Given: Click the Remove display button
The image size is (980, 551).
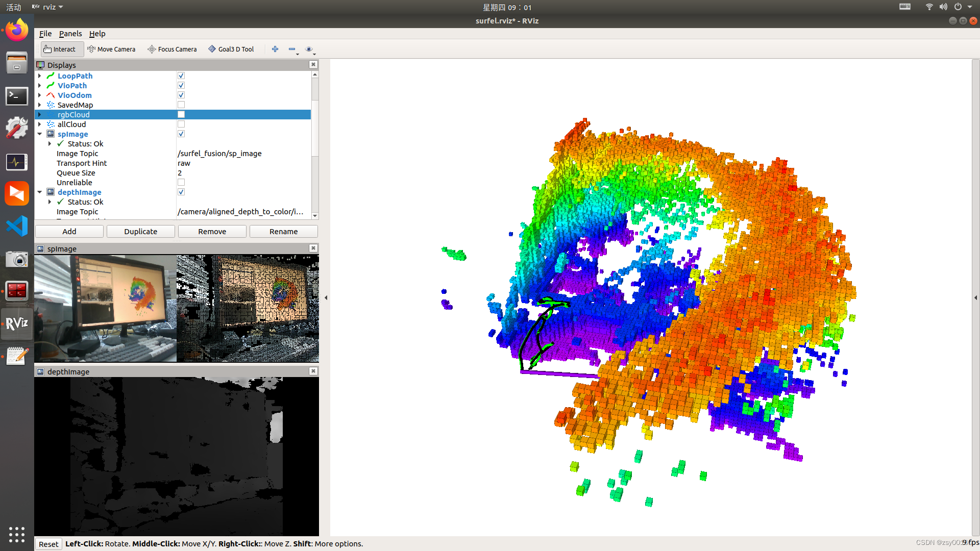Looking at the screenshot, I should 212,231.
